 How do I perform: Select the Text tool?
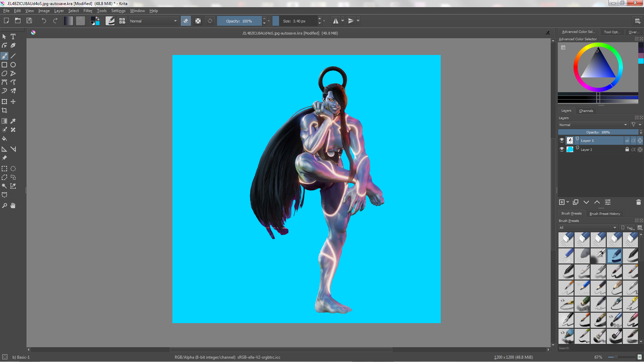[13, 37]
